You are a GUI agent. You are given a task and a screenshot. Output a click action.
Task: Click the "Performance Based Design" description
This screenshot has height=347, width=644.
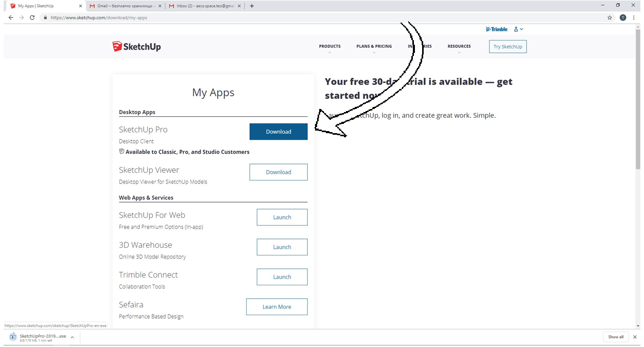tap(151, 317)
